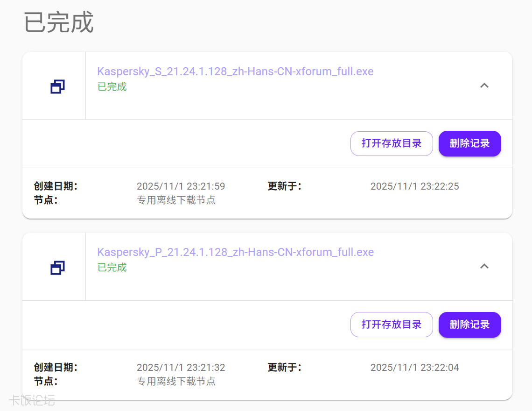This screenshot has width=532, height=411.
Task: Open Kaspersky_P_21.24.1.128_zh-Hans-CN-xforum_full.exe link
Action: [x=235, y=252]
